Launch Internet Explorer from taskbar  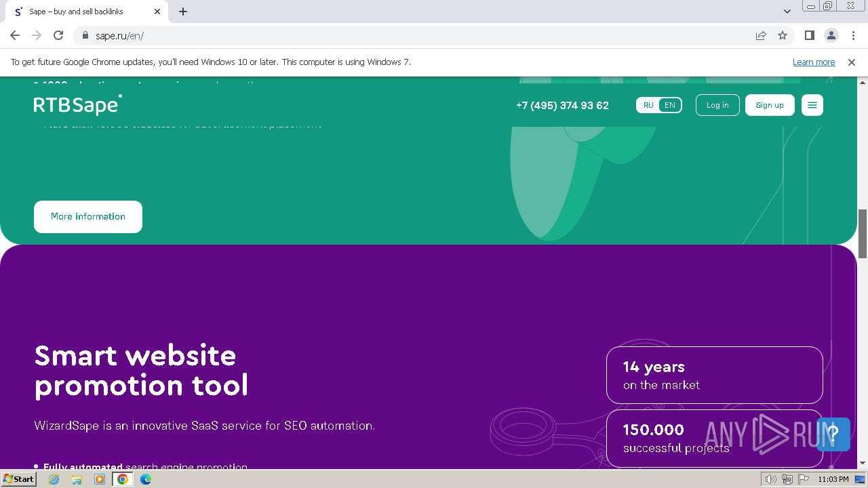coord(54,479)
